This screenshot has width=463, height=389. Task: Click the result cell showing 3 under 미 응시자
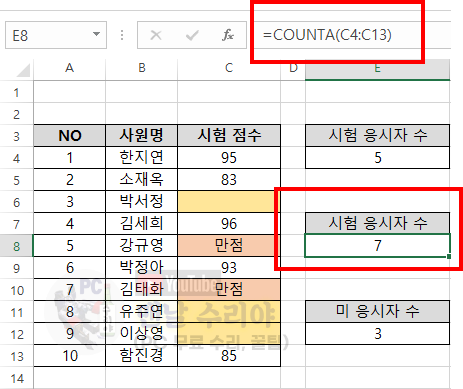point(377,334)
